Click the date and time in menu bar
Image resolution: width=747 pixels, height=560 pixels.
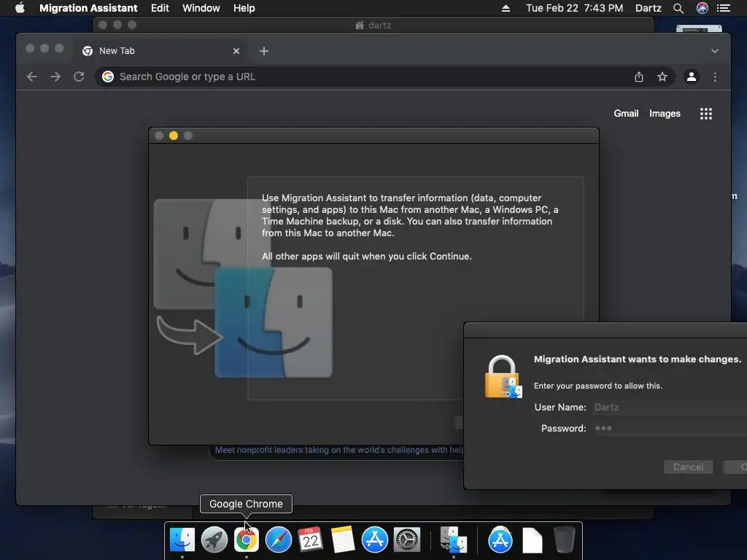(575, 8)
